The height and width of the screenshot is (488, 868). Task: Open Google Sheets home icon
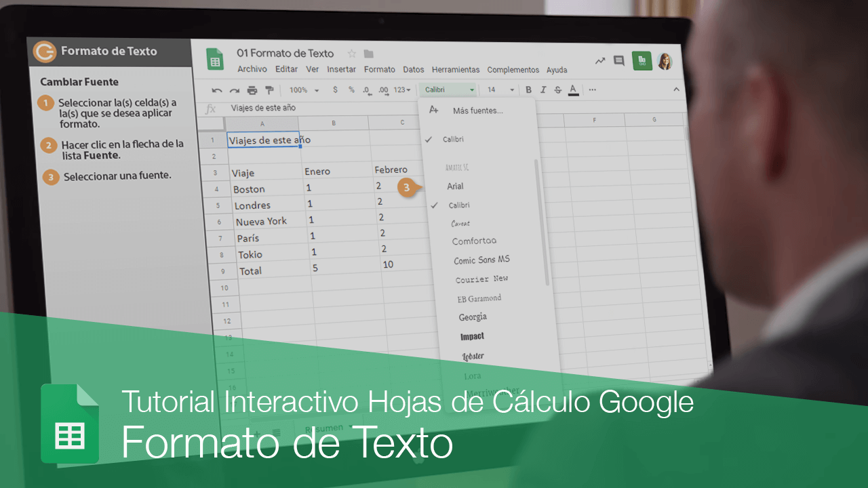click(215, 60)
